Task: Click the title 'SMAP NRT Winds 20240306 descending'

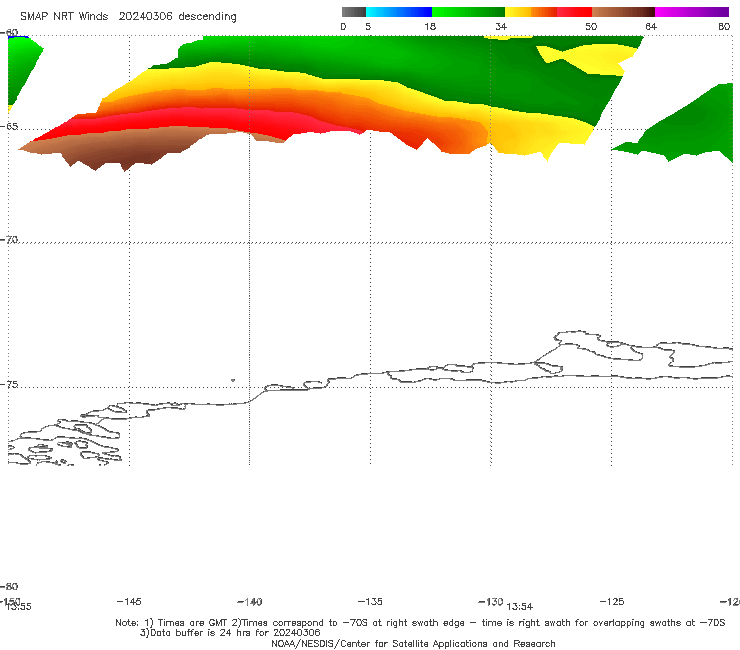Action: tap(128, 16)
